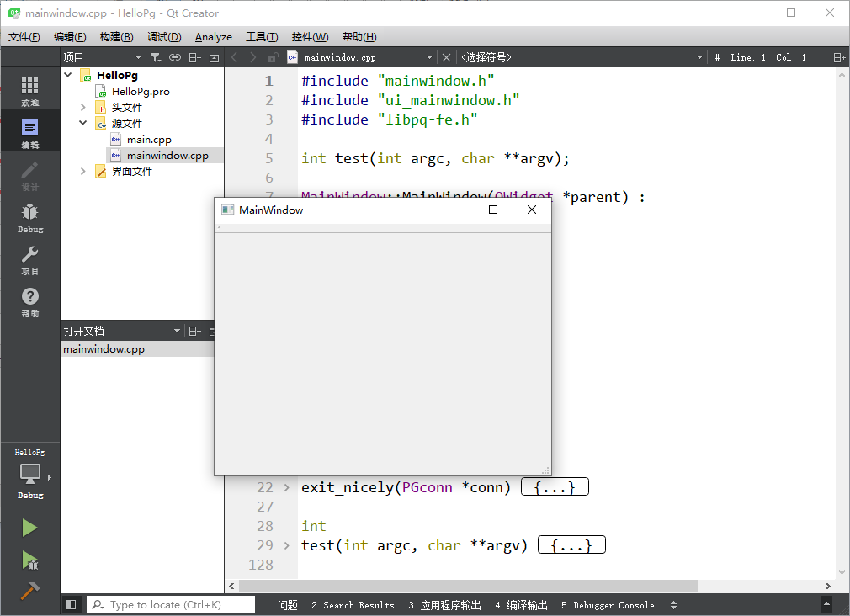Expand the collapsed test function body
Screen dimensions: 850x616
click(571, 544)
